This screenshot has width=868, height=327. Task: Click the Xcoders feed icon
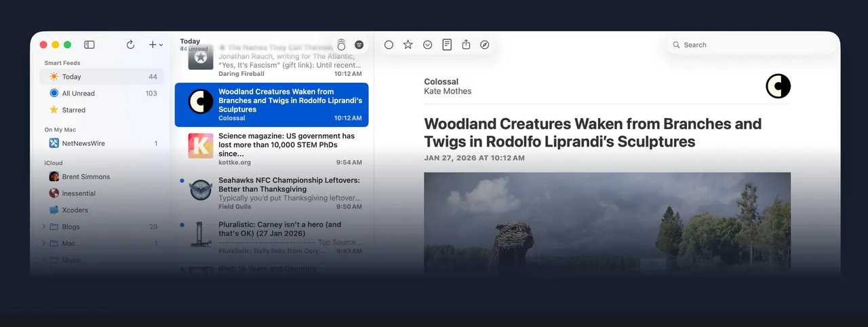[54, 210]
